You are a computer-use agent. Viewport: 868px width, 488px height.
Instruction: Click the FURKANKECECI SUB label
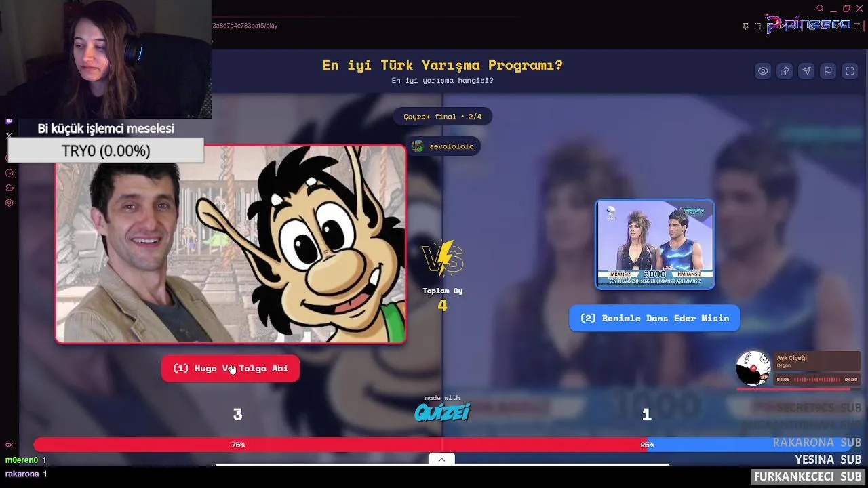(x=808, y=476)
